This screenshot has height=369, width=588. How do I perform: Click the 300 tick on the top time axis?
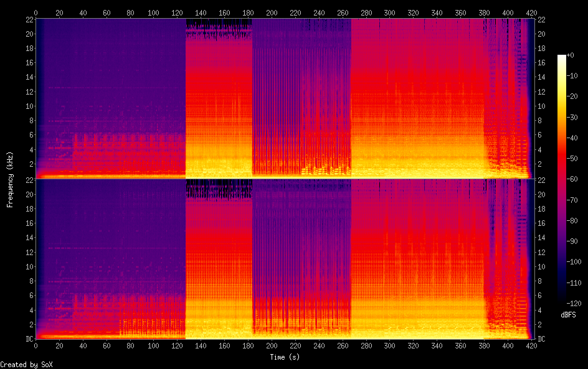coord(389,12)
